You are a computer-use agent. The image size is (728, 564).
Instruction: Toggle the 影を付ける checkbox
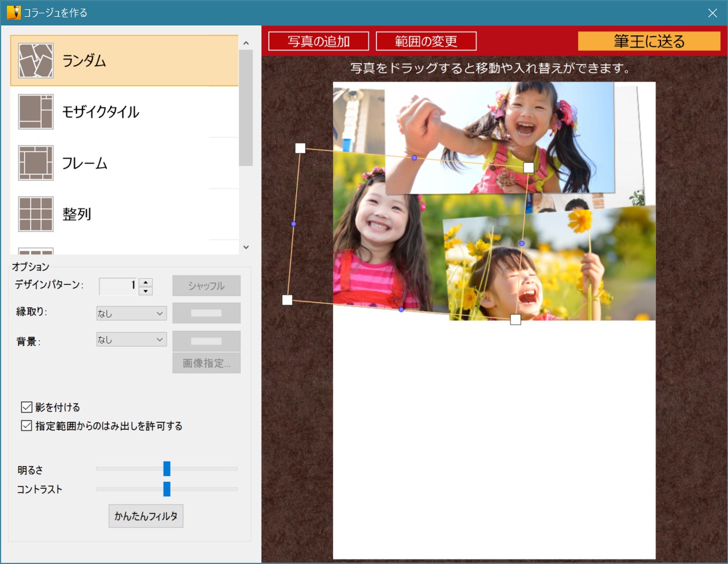27,407
